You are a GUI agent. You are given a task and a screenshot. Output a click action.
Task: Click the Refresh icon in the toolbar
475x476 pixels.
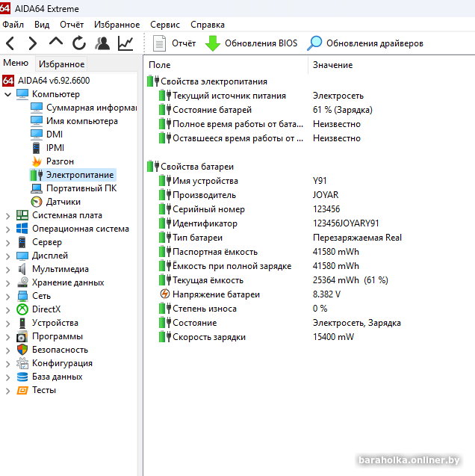pyautogui.click(x=79, y=43)
